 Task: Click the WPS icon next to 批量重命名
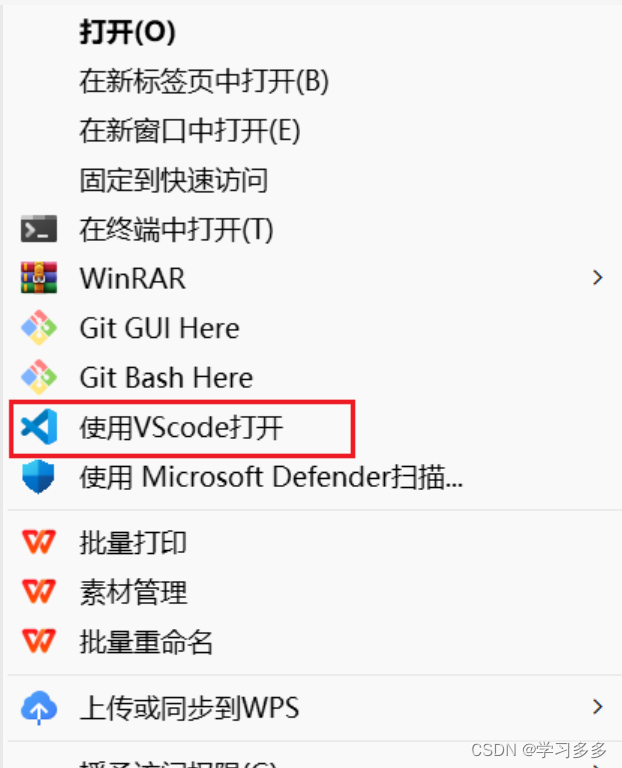click(39, 641)
